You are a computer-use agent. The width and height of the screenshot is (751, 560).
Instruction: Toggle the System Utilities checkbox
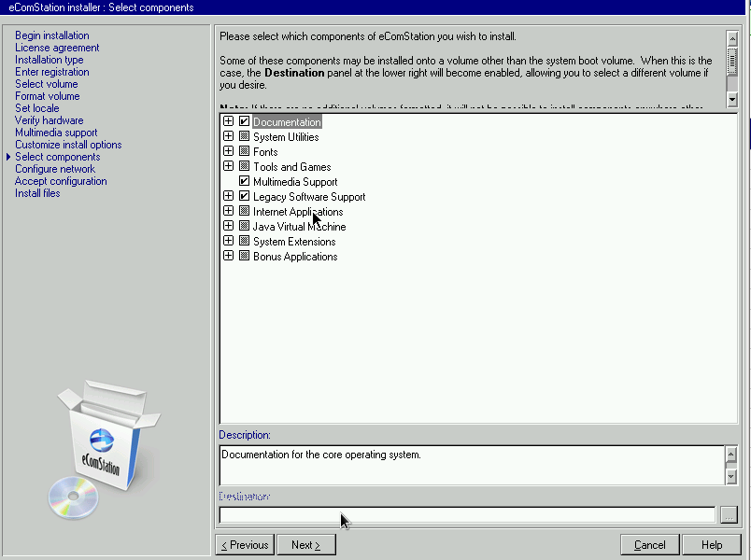(x=245, y=136)
